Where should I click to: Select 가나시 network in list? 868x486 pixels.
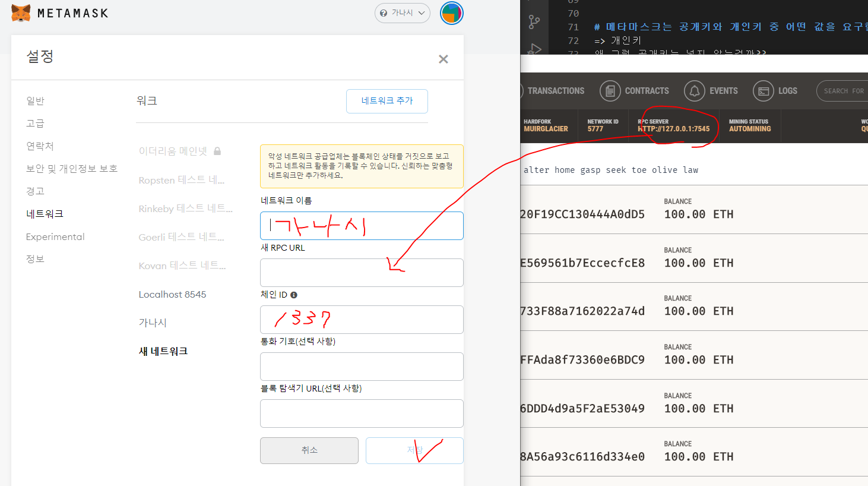point(153,323)
